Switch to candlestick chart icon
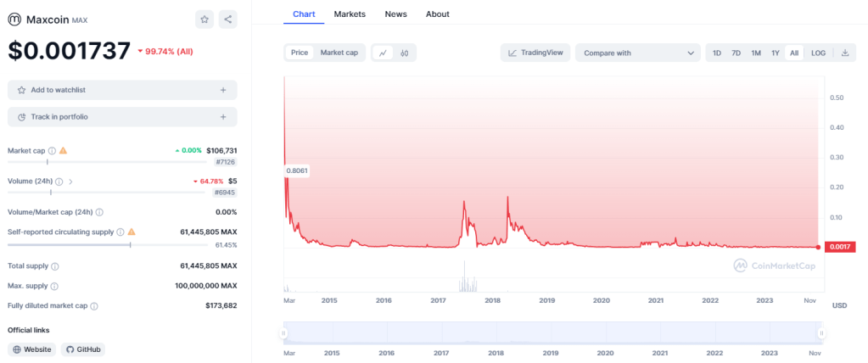868x363 pixels. tap(405, 53)
